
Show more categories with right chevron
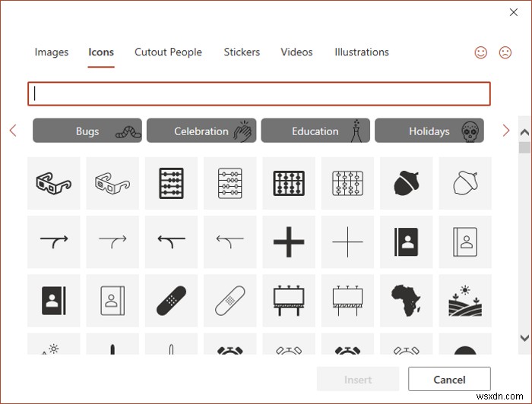pos(506,131)
